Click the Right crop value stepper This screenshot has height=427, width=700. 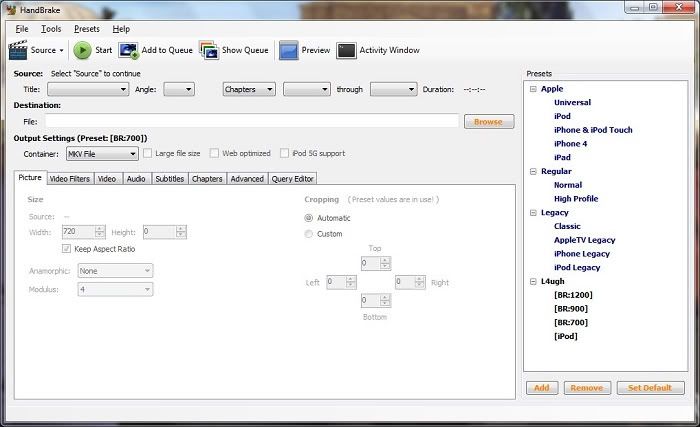click(420, 282)
